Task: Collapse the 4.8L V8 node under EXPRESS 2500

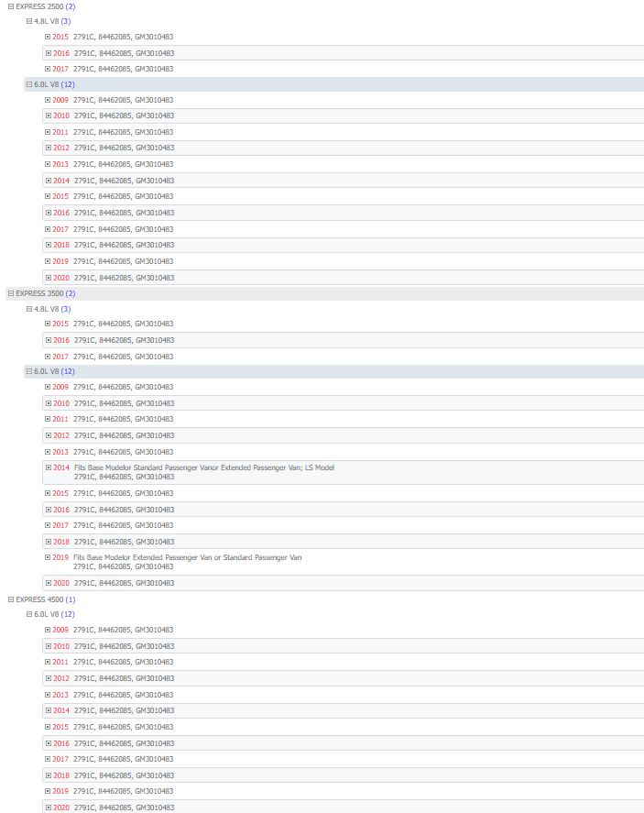Action: [29, 21]
